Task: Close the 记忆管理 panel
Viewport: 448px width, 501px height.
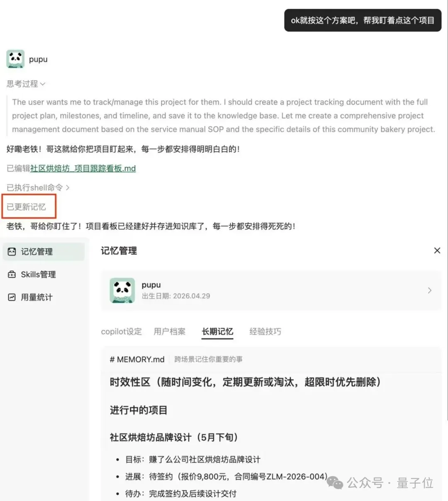Action: [x=437, y=250]
